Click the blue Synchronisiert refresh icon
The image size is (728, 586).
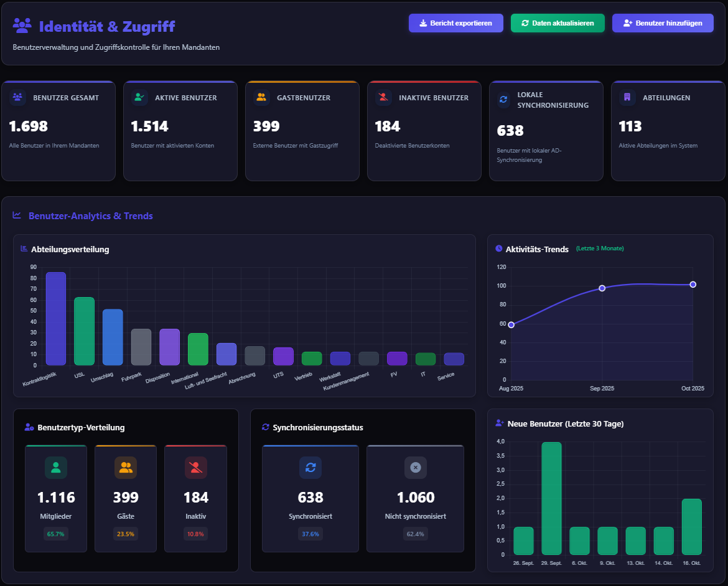point(310,467)
